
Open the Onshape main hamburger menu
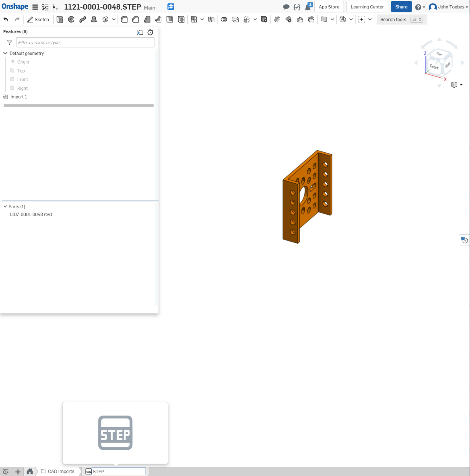click(35, 7)
